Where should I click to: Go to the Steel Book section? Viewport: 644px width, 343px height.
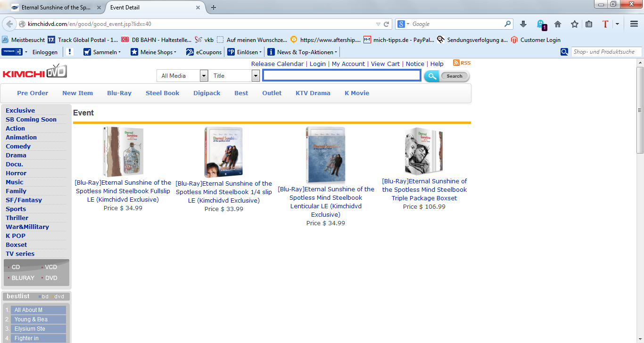tap(163, 93)
